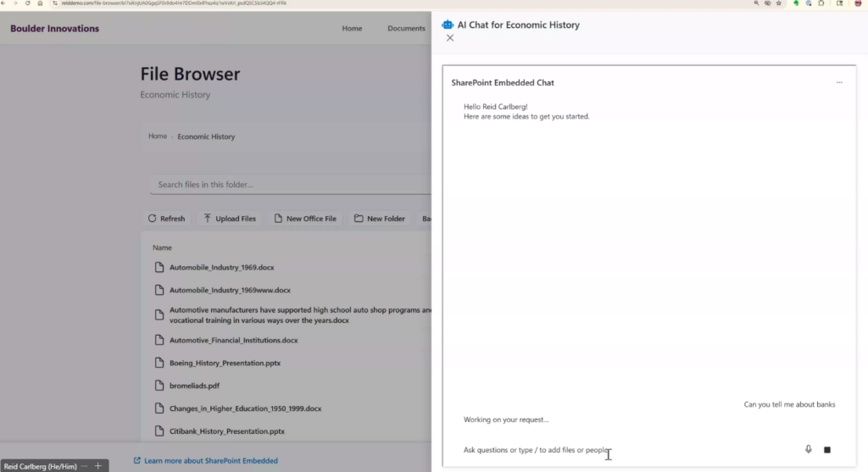This screenshot has height=472, width=868.
Task: Click browser forward arrow
Action: (x=15, y=3)
